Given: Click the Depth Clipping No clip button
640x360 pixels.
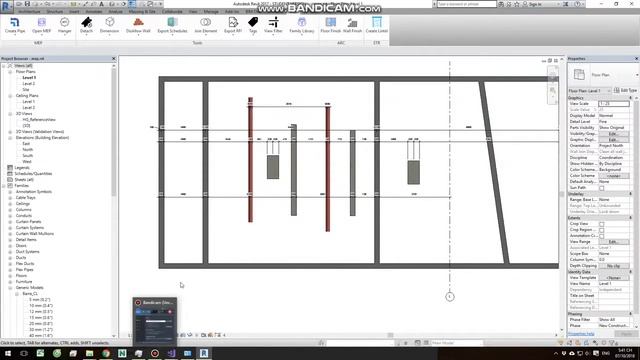Looking at the screenshot, I should [x=613, y=266].
